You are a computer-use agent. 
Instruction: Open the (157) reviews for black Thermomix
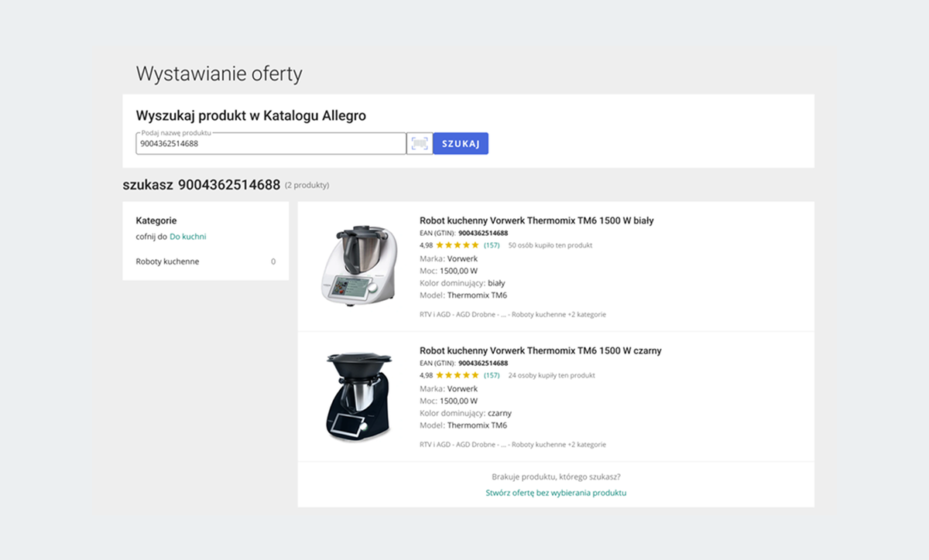coord(492,375)
